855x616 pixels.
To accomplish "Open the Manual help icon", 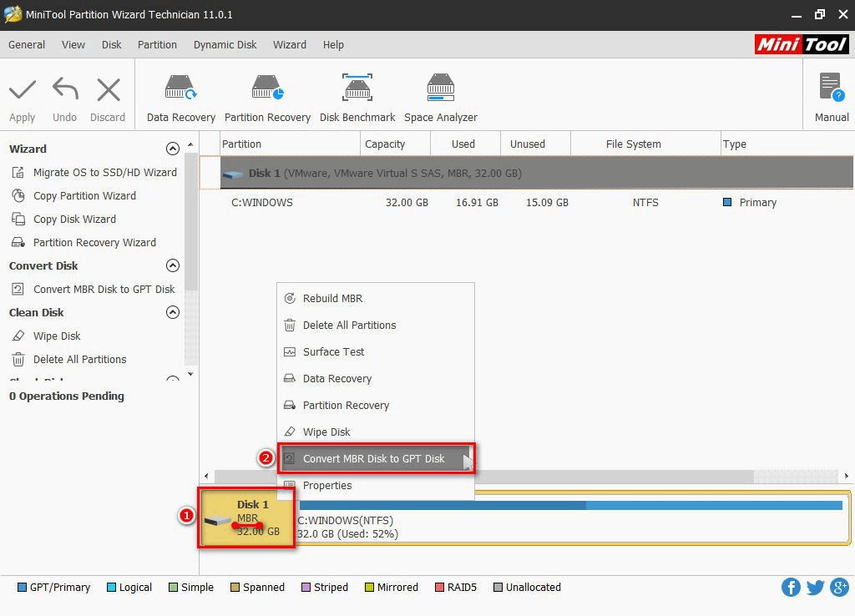I will [x=832, y=87].
